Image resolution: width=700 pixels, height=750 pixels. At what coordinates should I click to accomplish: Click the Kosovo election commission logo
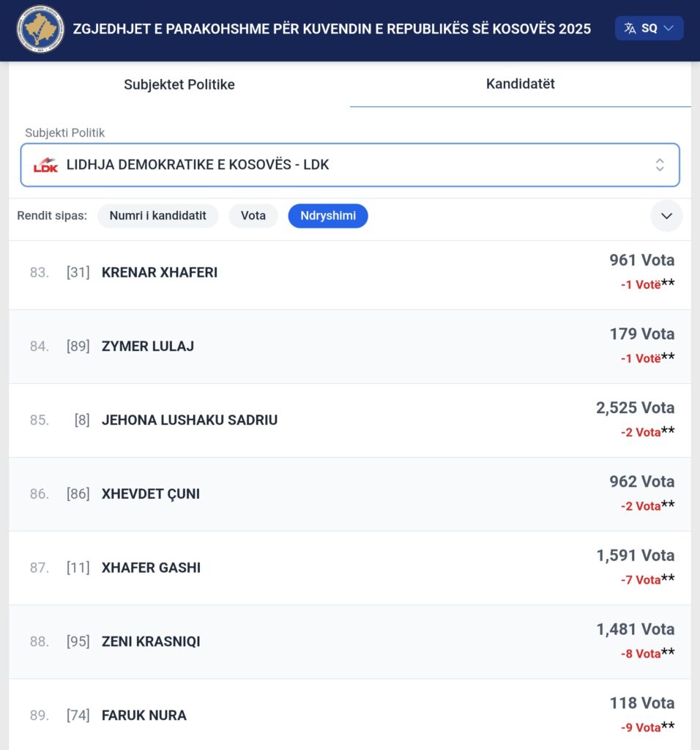[40, 29]
